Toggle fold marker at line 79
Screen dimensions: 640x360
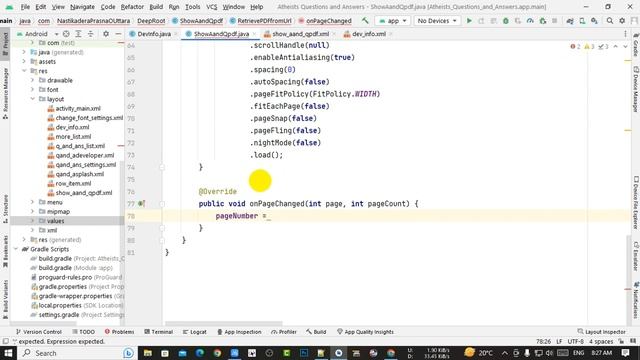162,228
